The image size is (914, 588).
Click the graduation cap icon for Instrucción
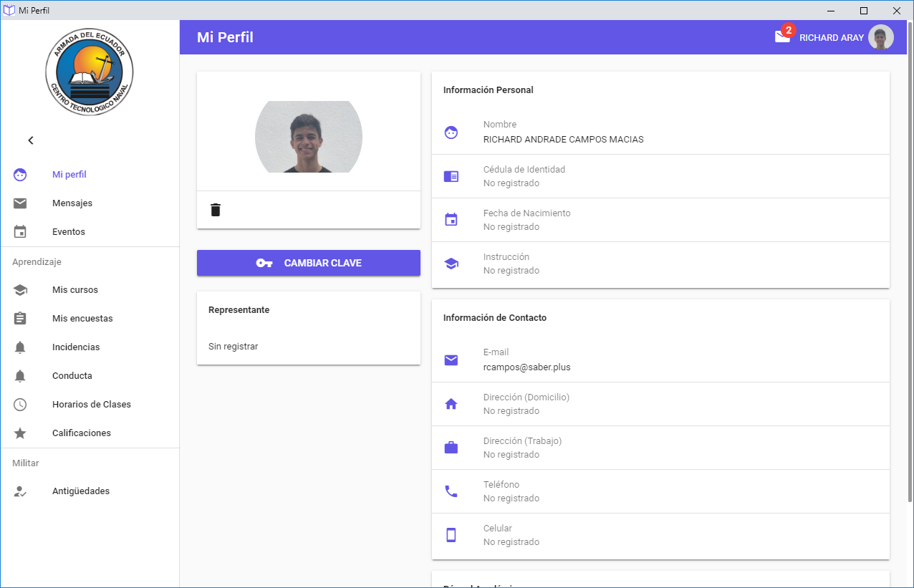[451, 264]
